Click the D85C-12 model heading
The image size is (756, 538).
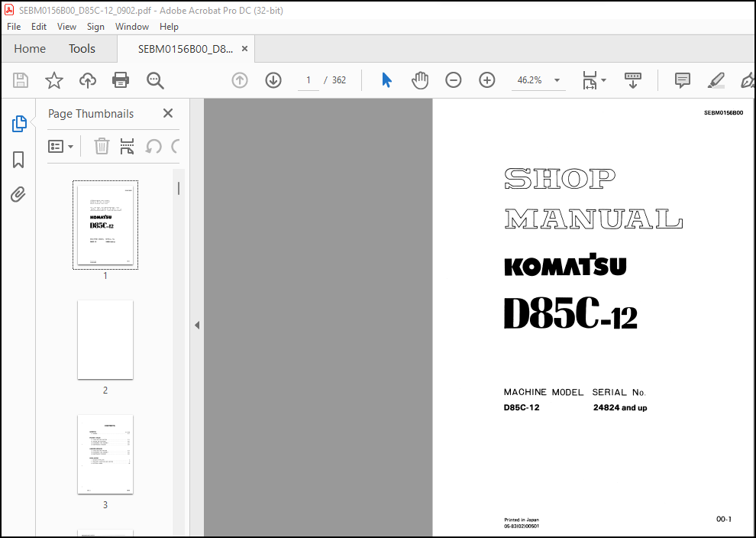tap(570, 313)
